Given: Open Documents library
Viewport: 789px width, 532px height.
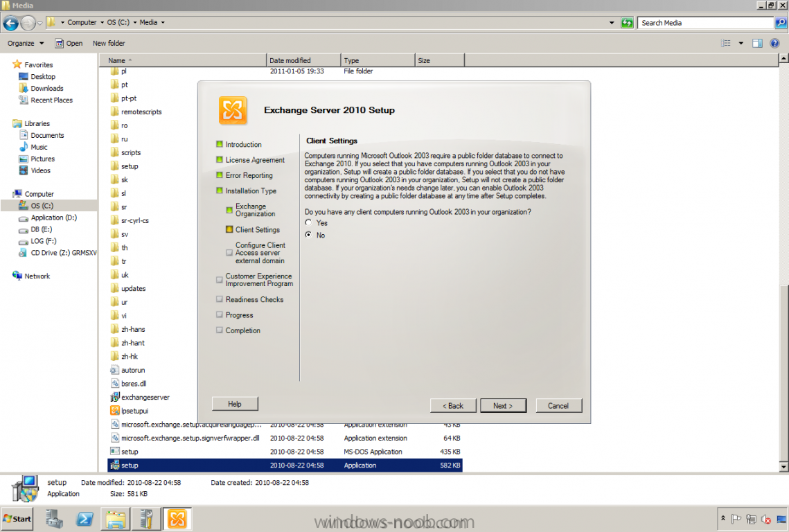Looking at the screenshot, I should (47, 135).
